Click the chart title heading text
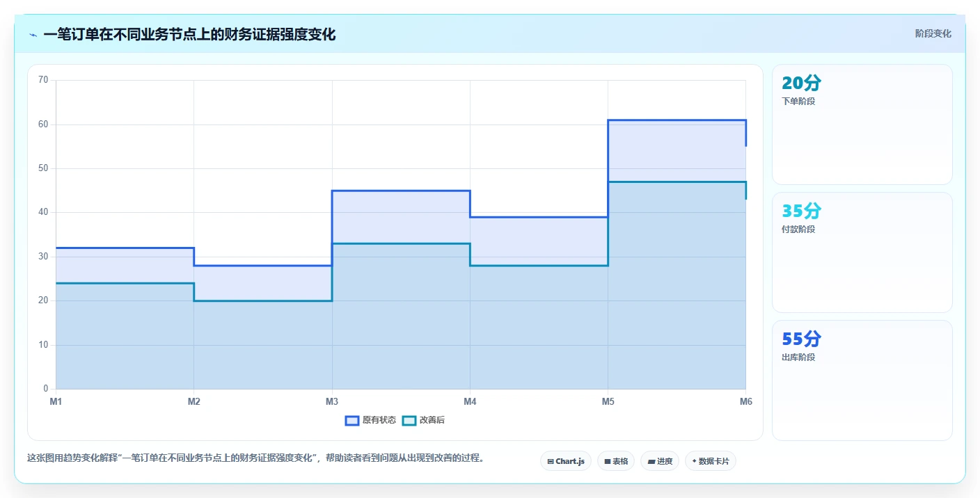Screen dimensions: 980x498 pos(189,34)
